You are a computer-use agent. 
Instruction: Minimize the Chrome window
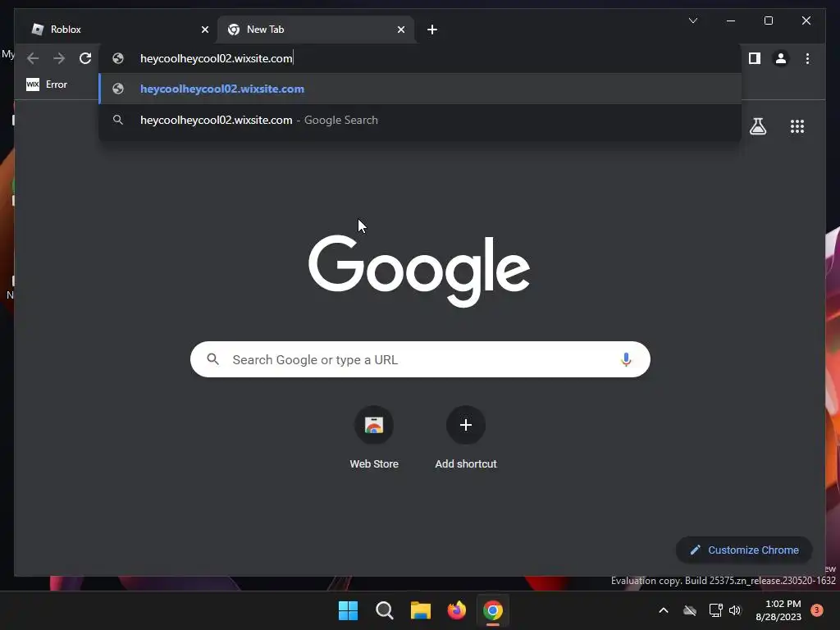[x=731, y=21]
